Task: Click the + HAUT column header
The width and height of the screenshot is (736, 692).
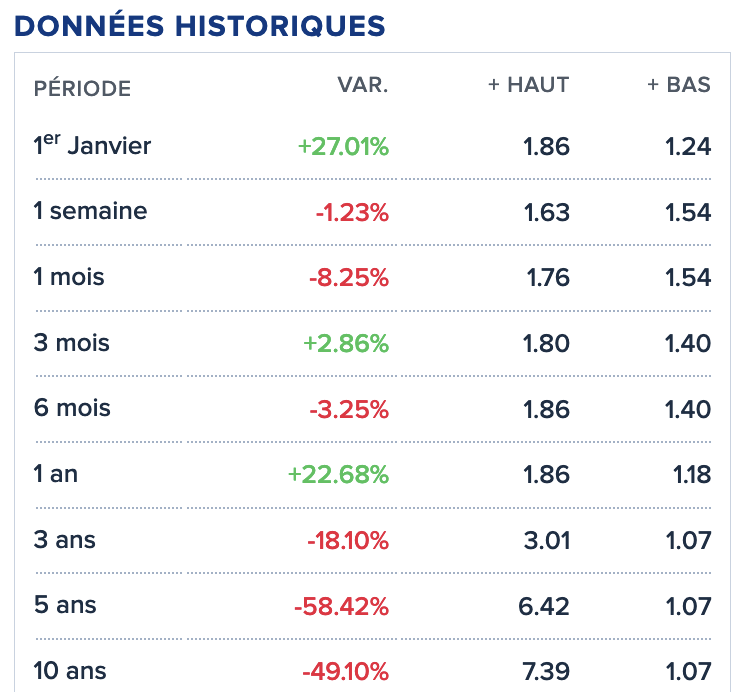Action: click(529, 85)
